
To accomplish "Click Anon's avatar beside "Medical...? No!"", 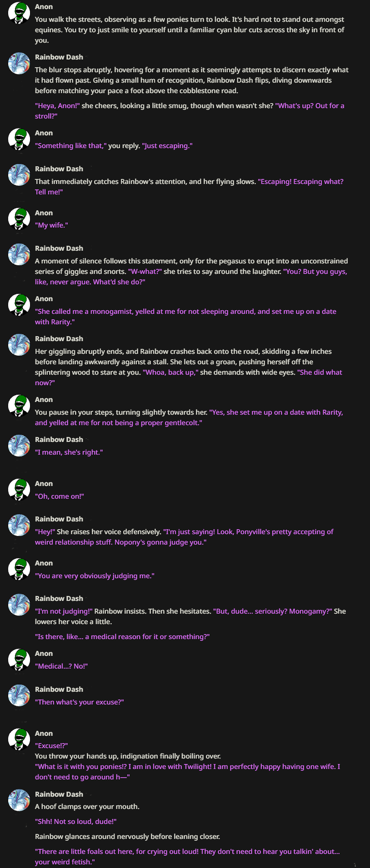I will click(19, 660).
